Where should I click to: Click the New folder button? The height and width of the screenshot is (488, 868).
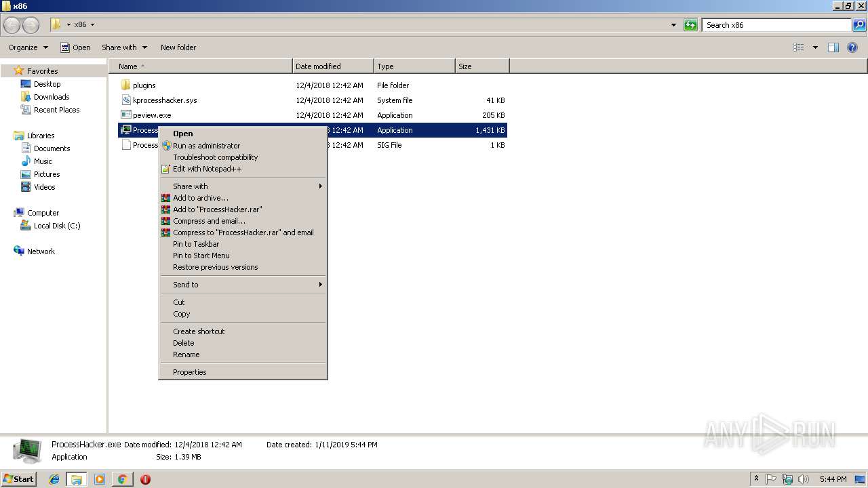tap(178, 47)
